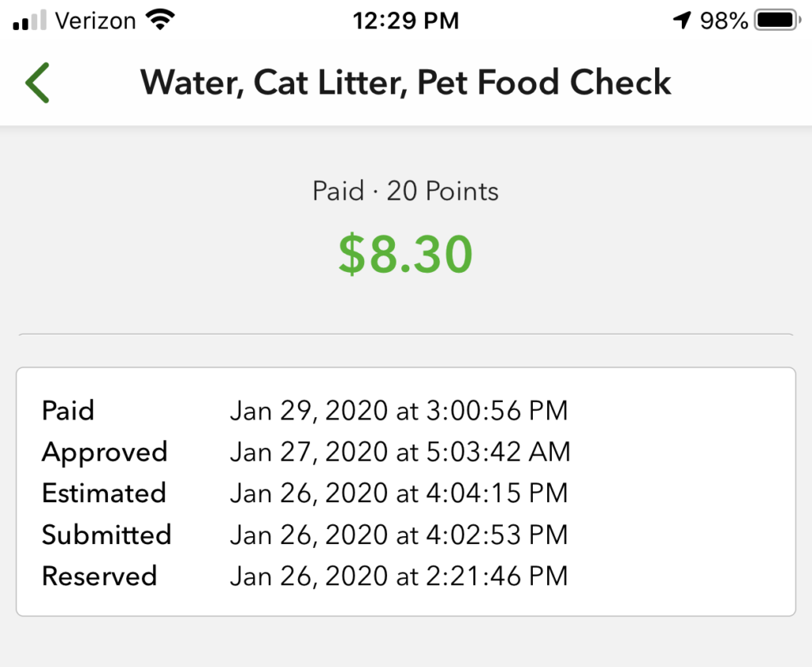Tap the Jan 26, 2020 at 2:21:46 PM date

point(399,576)
